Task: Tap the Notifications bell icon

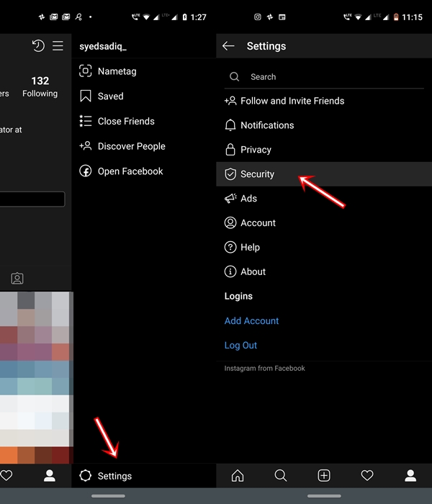Action: point(230,125)
